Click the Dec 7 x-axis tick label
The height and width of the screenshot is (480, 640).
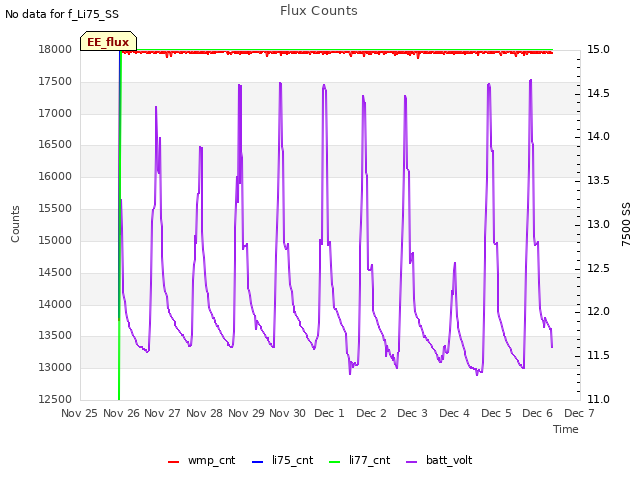click(x=579, y=413)
